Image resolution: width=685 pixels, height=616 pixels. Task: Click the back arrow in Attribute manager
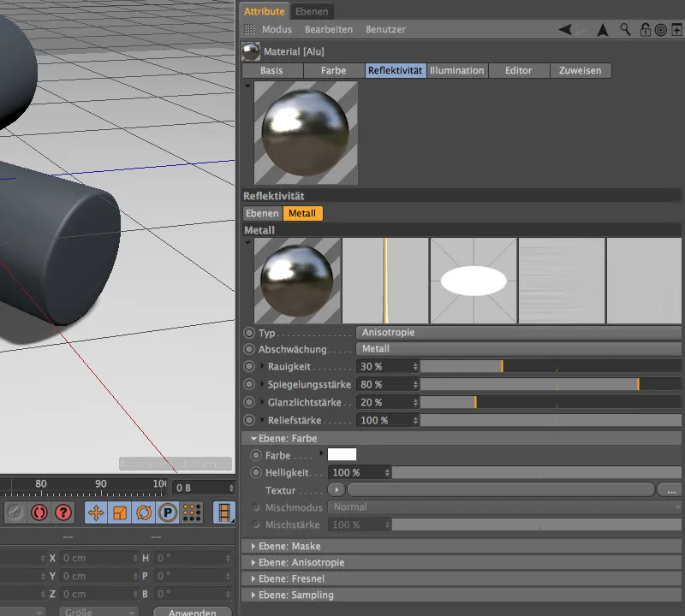[565, 30]
